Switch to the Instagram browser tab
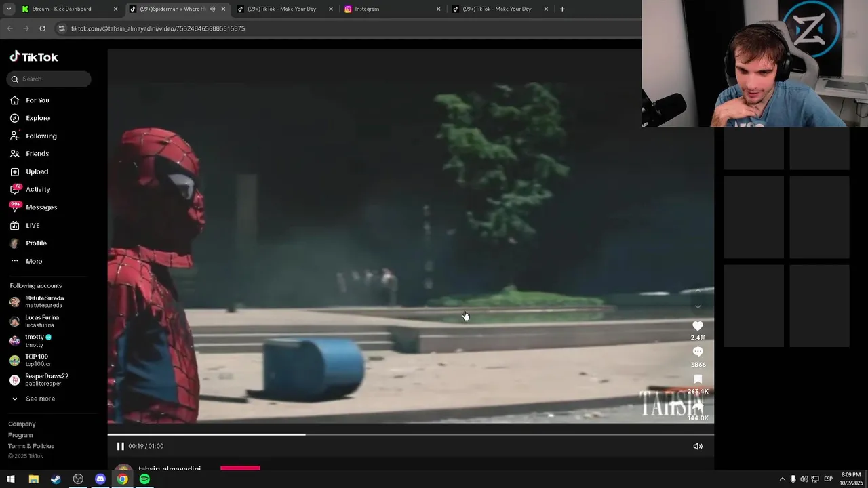Image resolution: width=868 pixels, height=488 pixels. [x=392, y=9]
